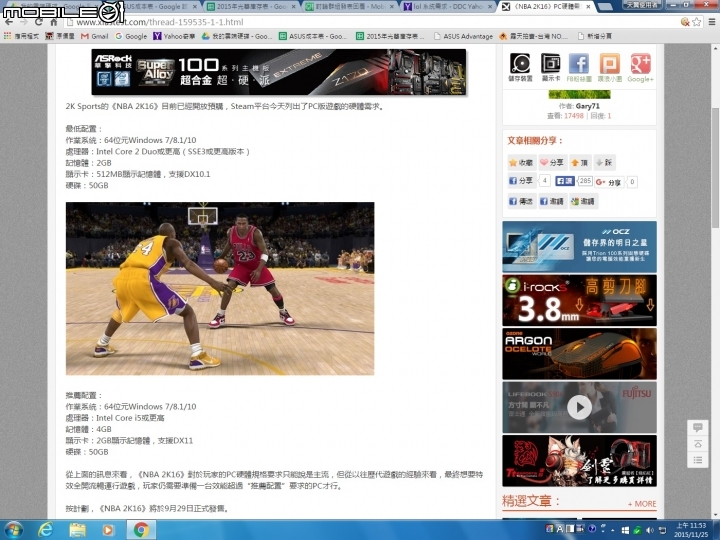Click the Facebook invite button
The width and height of the screenshot is (720, 540).
click(x=552, y=201)
